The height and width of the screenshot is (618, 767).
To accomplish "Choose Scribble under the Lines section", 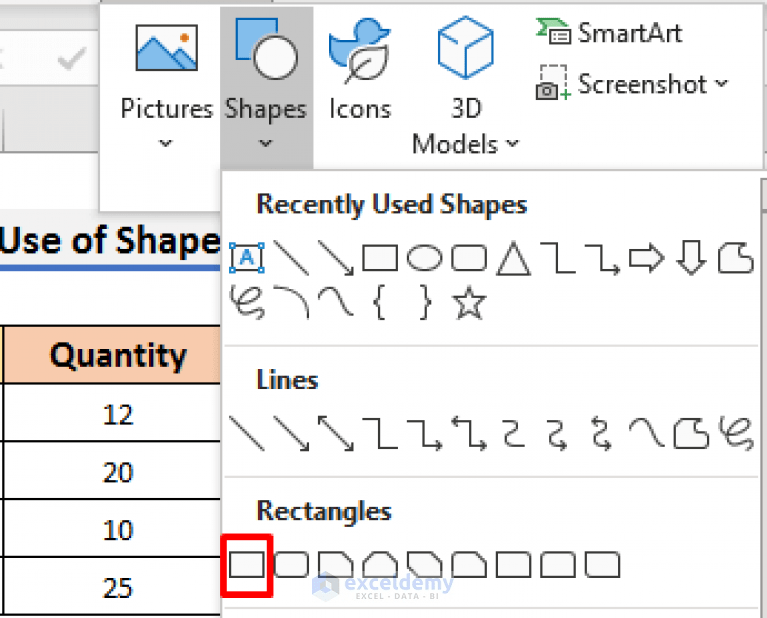I will coord(736,433).
